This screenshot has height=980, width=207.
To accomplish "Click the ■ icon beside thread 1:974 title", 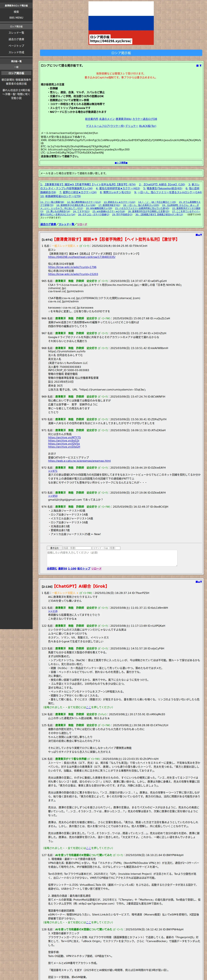I will [197, 235].
